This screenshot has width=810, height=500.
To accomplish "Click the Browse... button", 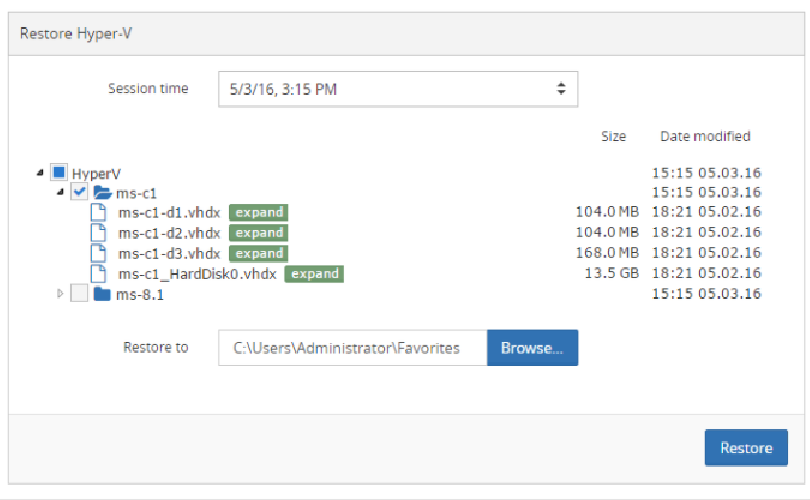I will pyautogui.click(x=532, y=348).
